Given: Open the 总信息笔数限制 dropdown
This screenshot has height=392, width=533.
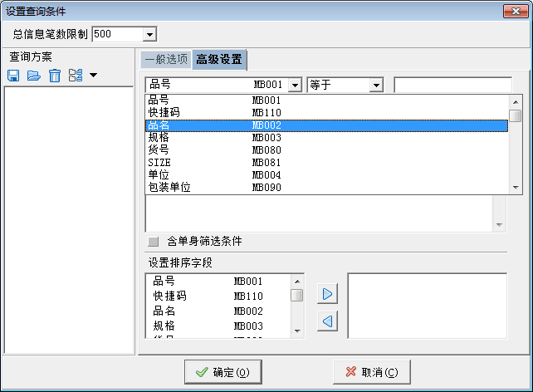Looking at the screenshot, I should click(149, 35).
